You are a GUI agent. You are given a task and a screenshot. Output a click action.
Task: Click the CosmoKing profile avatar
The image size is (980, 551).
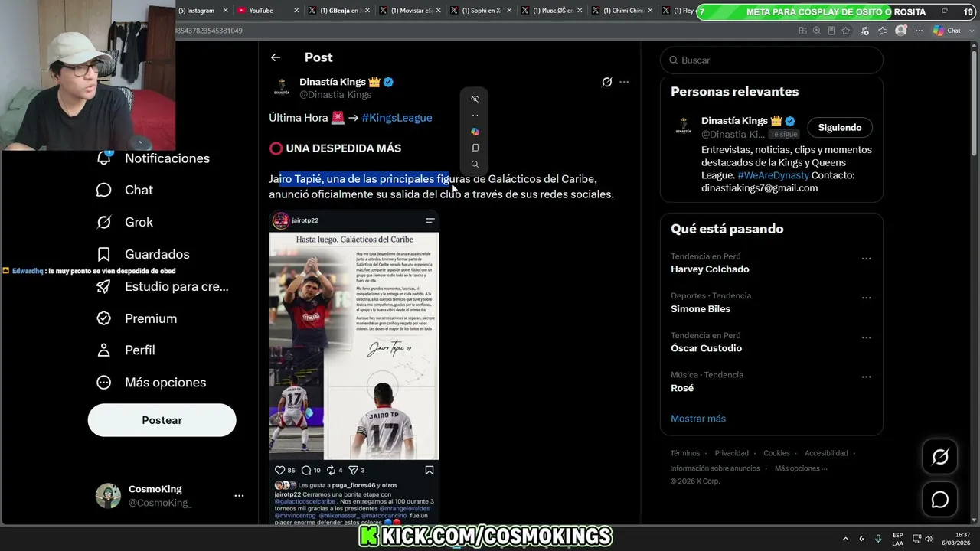pos(108,496)
